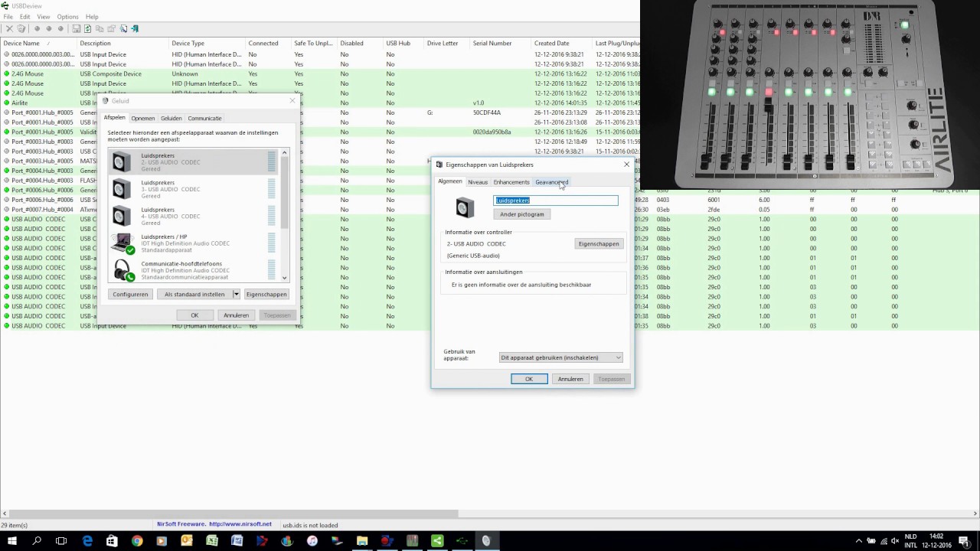The width and height of the screenshot is (980, 551).
Task: Click the uninstall selected devices toolbar icon
Action: [21, 28]
